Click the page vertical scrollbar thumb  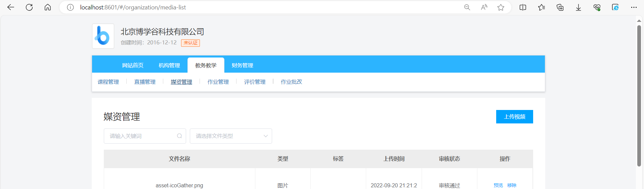[x=639, y=96]
